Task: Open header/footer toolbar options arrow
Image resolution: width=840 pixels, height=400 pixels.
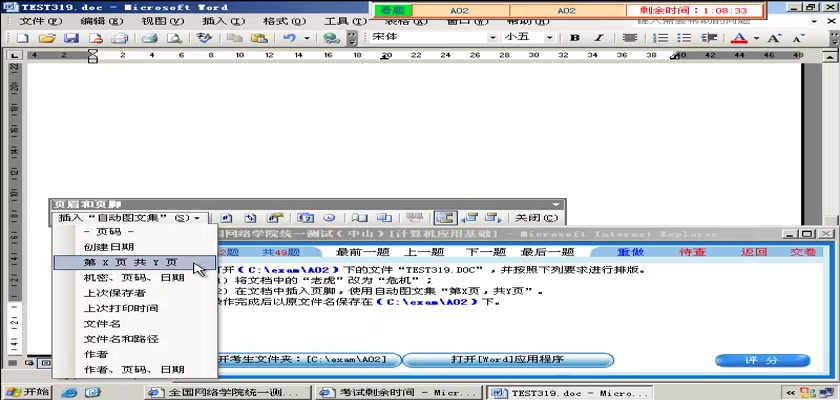Action: [556, 204]
